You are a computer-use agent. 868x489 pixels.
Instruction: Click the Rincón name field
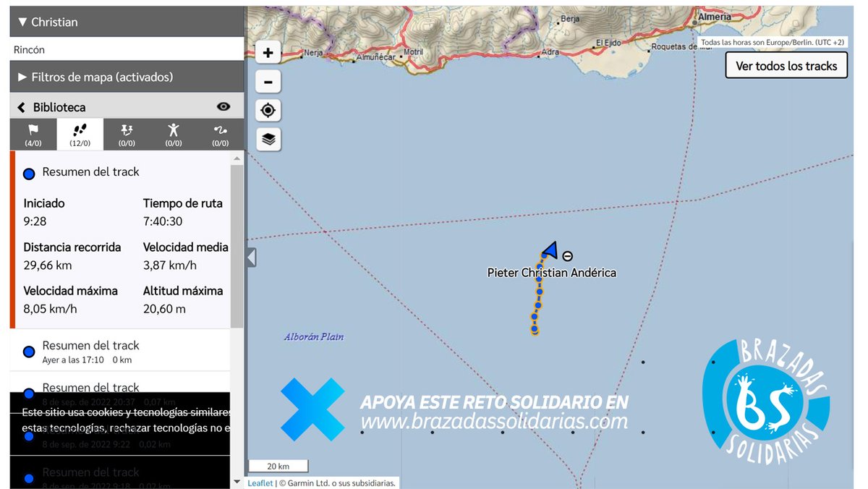(x=127, y=50)
